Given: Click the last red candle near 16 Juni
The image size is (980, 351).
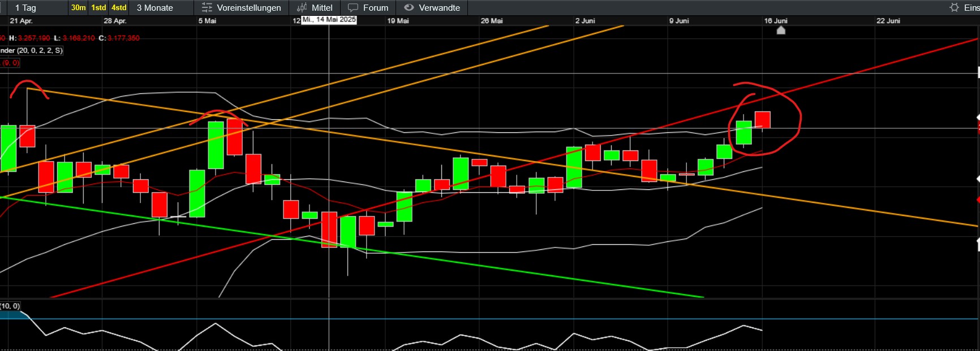Looking at the screenshot, I should click(x=762, y=120).
